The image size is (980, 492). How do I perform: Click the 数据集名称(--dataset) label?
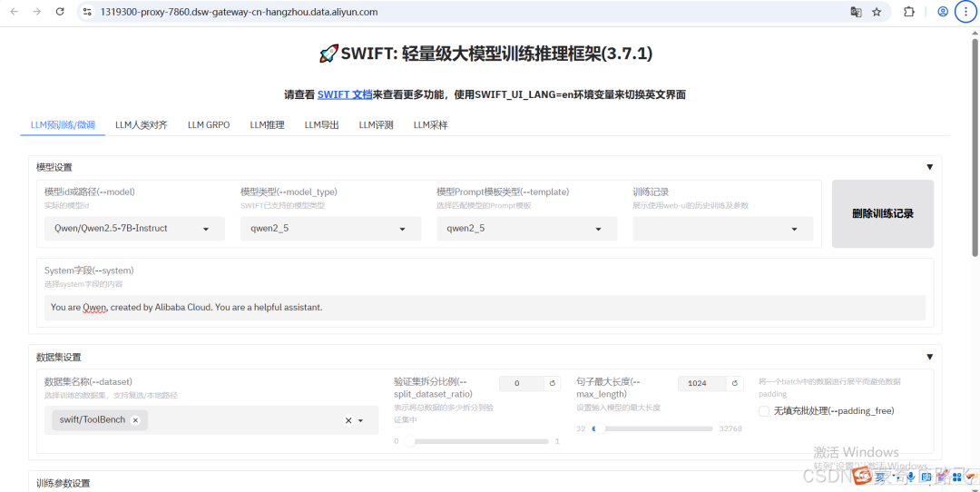[88, 382]
